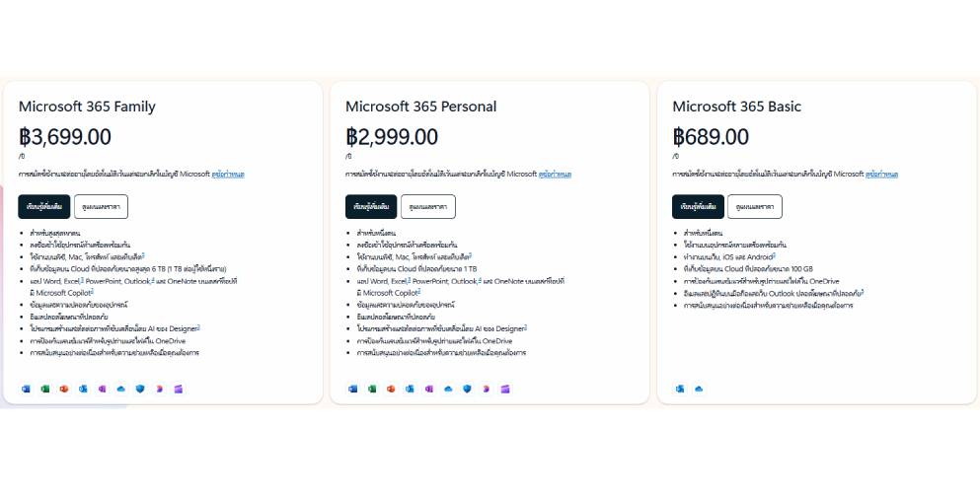Open the terms link in Personal card

coord(555,175)
